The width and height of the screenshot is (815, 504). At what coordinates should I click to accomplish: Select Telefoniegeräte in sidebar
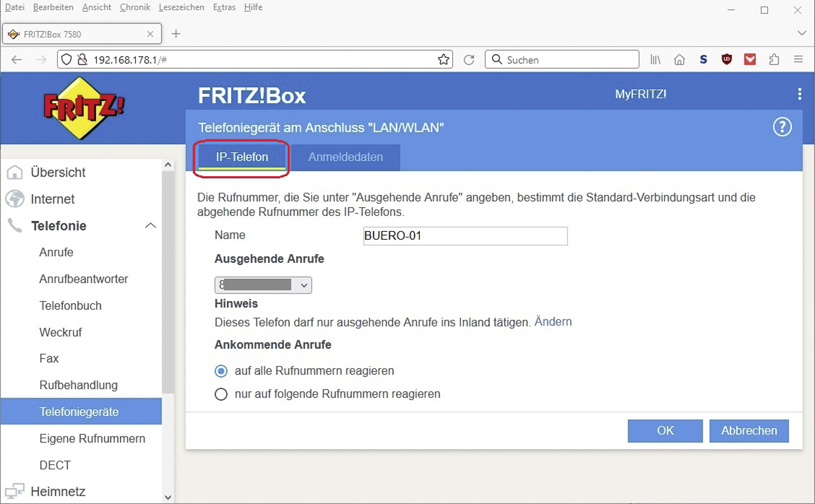pos(81,412)
